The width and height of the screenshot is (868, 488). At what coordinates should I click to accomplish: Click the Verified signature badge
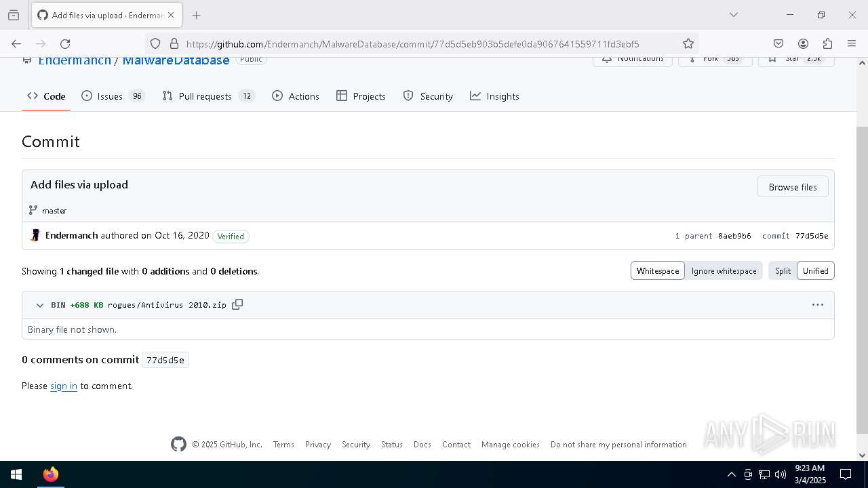231,237
